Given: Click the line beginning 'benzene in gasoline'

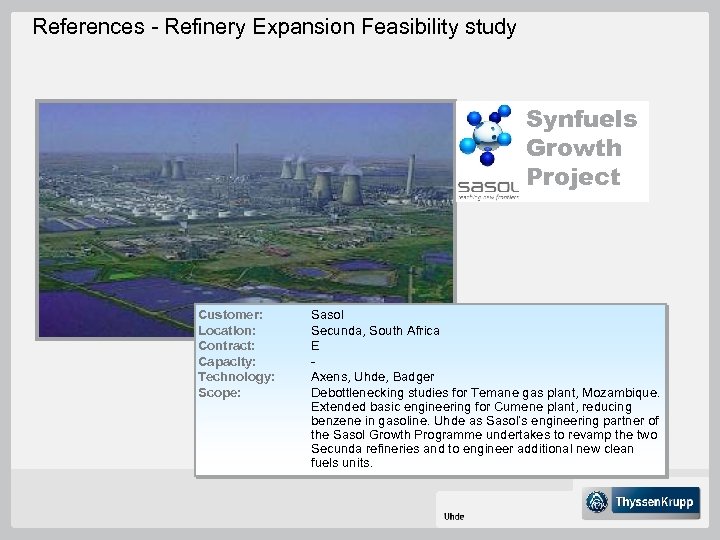Looking at the screenshot, I should [x=485, y=421].
